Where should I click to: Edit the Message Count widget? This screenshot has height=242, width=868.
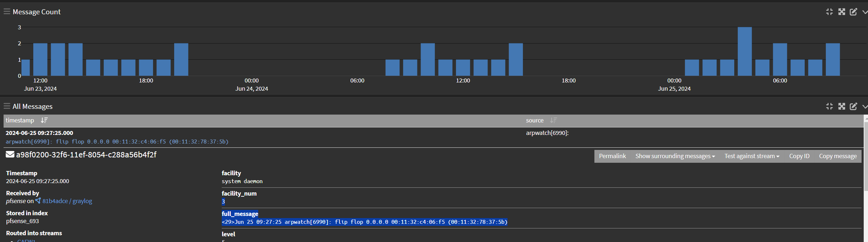(x=853, y=12)
